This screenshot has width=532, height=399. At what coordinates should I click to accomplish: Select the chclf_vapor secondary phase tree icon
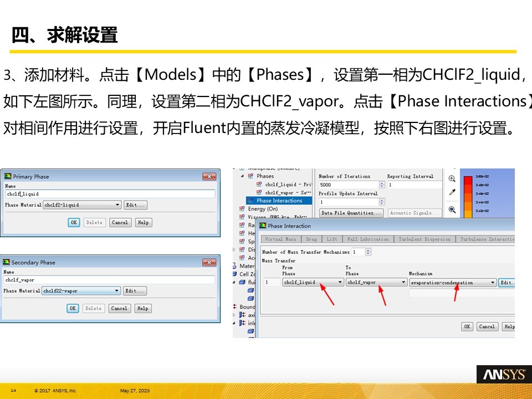click(259, 192)
